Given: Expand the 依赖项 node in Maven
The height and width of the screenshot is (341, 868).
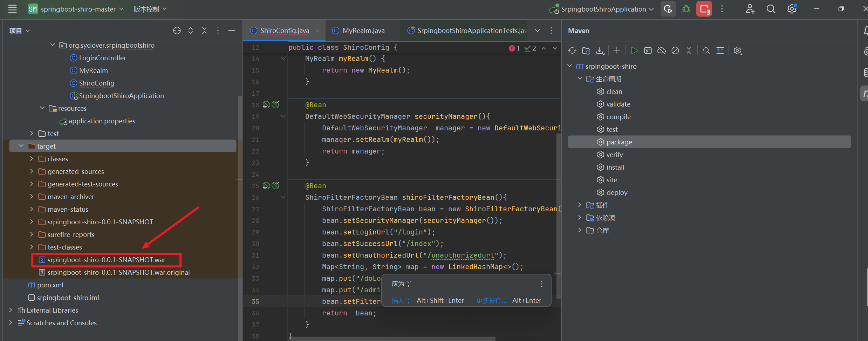Looking at the screenshot, I should [x=580, y=218].
